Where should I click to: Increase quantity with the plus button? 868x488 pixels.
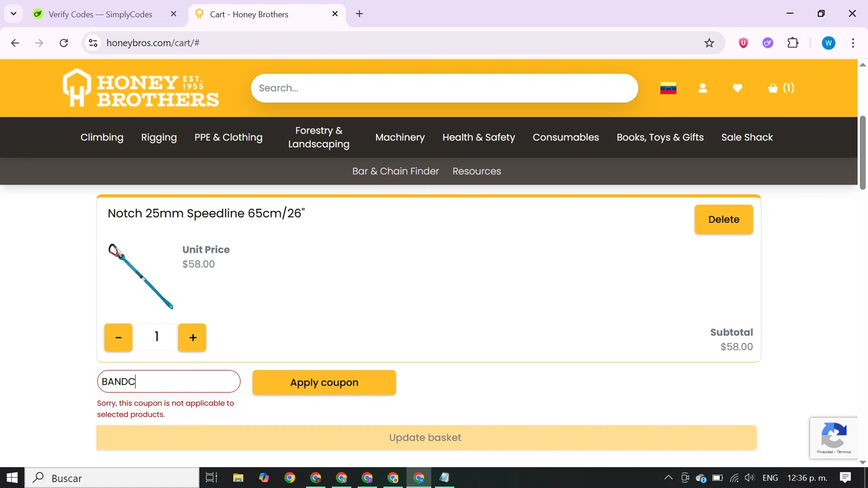192,338
